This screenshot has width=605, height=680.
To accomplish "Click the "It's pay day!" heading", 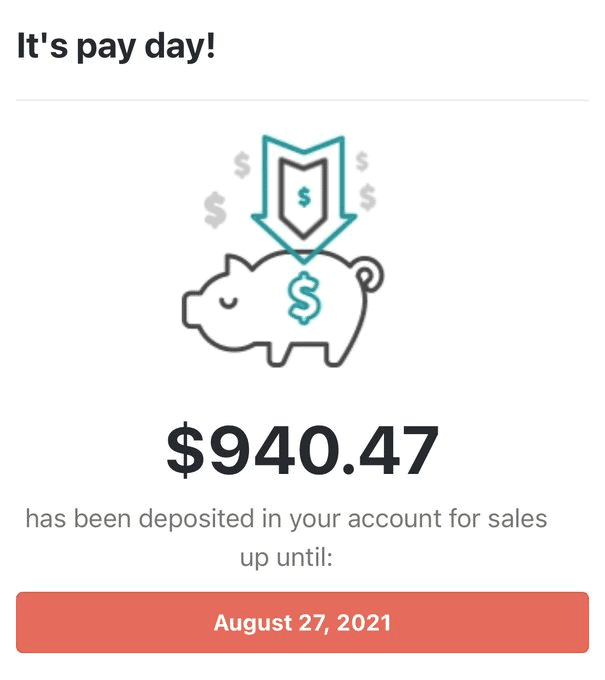I will click(116, 47).
